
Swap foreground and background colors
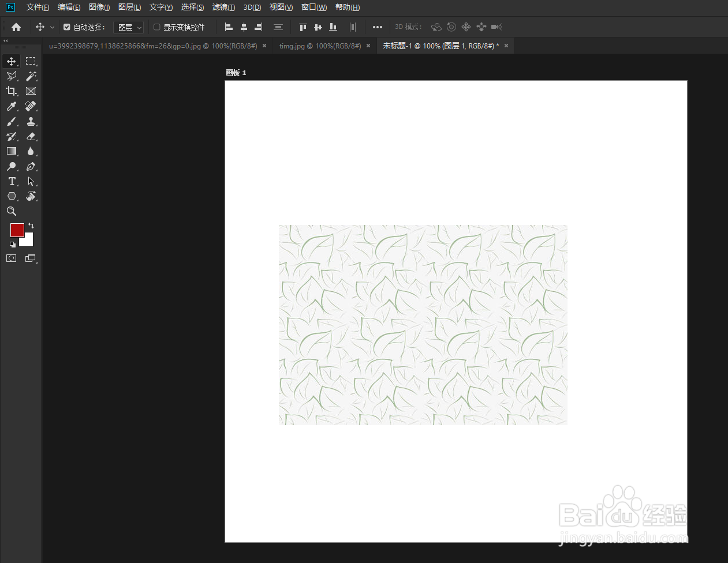pos(31,226)
